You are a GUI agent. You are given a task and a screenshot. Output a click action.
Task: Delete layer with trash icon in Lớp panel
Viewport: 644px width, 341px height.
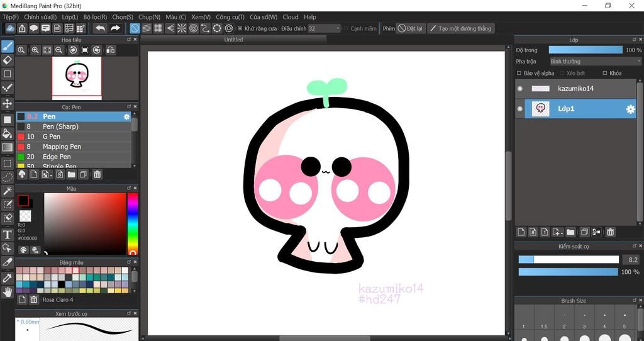[x=610, y=232]
